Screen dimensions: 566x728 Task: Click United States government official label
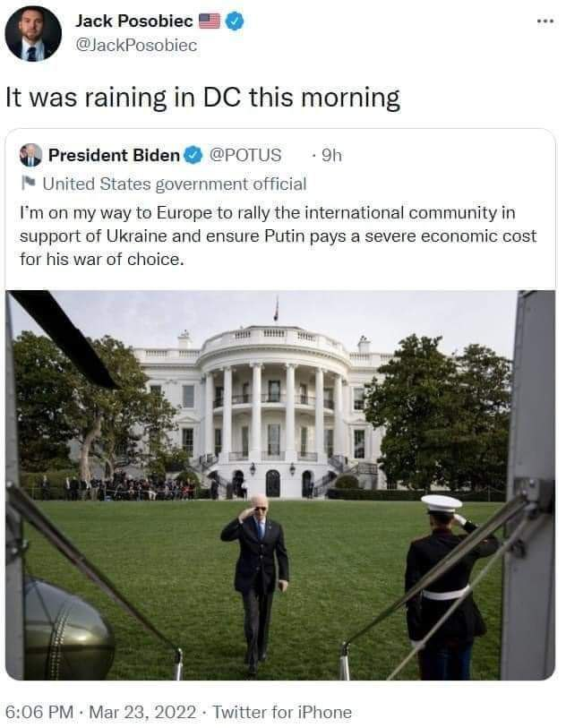tap(175, 184)
